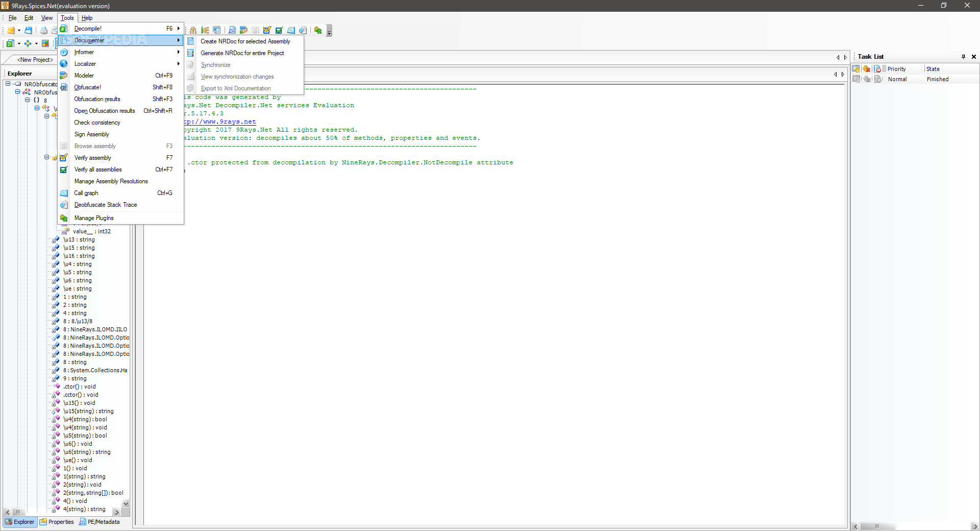Expand the Localizer submenu

(x=120, y=64)
